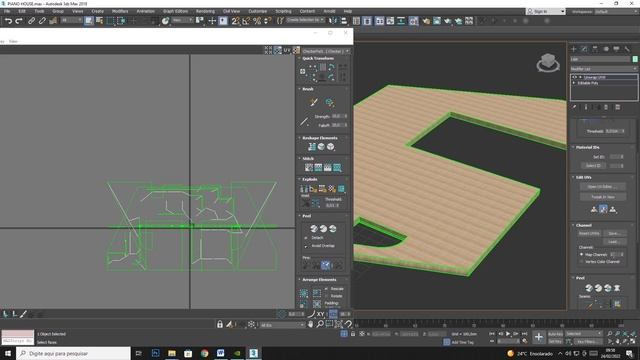Viewport: 640px width, 360px height.
Task: Collapse the Quick Transform rollout
Action: coord(318,58)
